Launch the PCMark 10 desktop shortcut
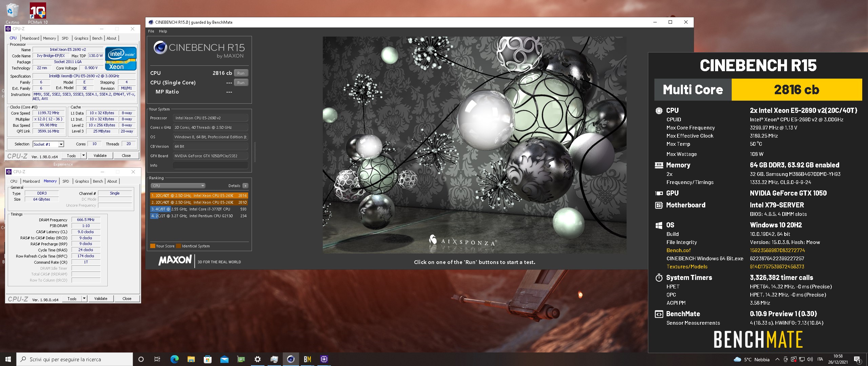 point(38,13)
